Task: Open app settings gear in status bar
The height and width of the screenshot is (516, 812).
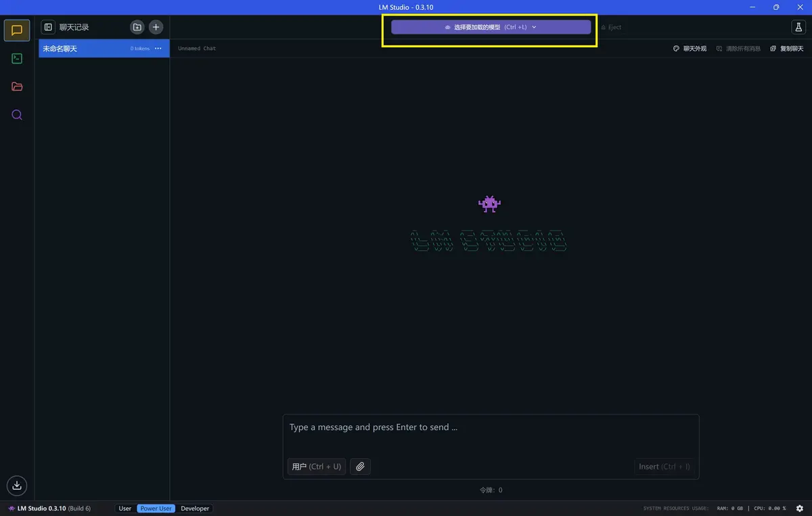Action: (x=799, y=509)
